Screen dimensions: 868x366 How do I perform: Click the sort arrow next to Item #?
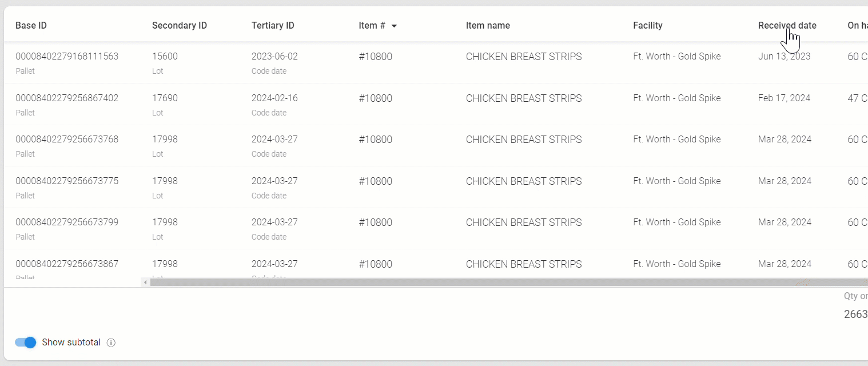[x=394, y=26]
